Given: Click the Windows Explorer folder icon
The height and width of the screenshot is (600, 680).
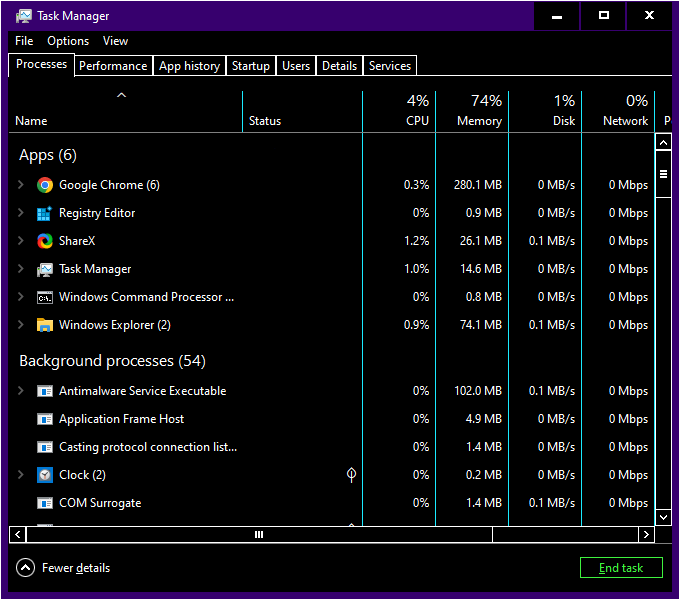Looking at the screenshot, I should (45, 325).
